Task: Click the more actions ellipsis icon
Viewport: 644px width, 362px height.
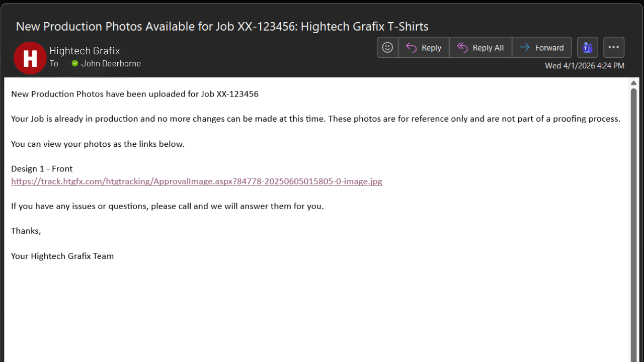Action: pyautogui.click(x=614, y=47)
